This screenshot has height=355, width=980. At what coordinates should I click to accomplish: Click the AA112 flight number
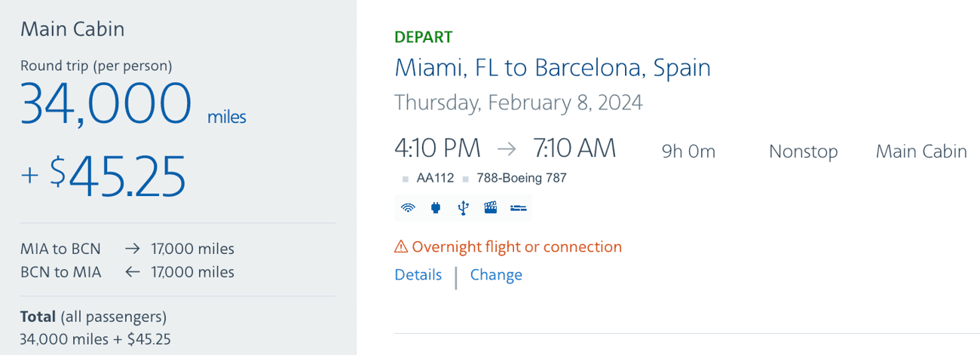434,179
